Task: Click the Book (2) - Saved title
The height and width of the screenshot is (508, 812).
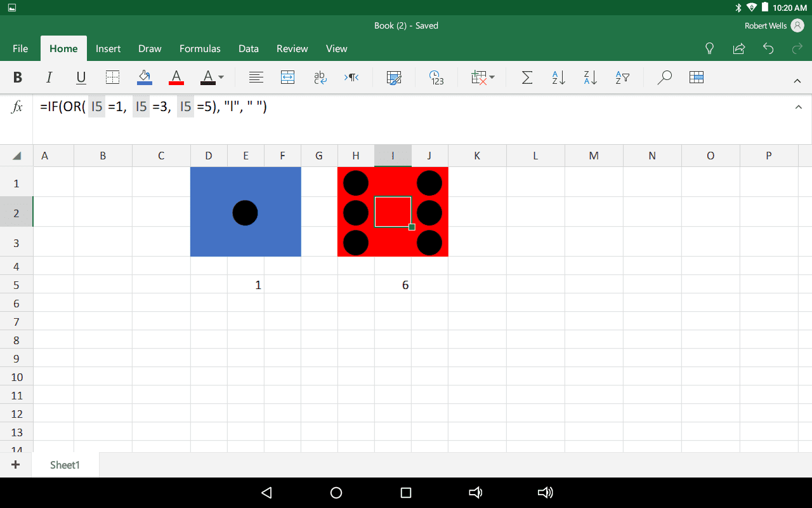Action: tap(406, 26)
